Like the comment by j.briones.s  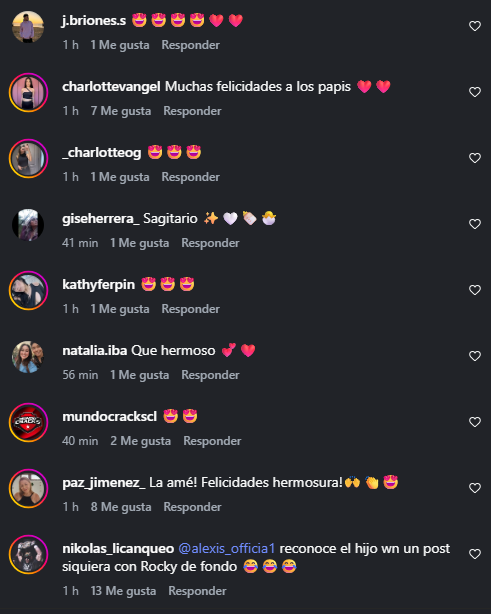(475, 26)
